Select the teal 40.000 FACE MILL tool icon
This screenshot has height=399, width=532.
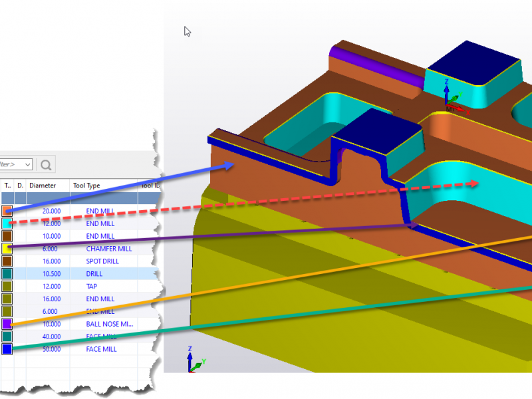tap(8, 336)
